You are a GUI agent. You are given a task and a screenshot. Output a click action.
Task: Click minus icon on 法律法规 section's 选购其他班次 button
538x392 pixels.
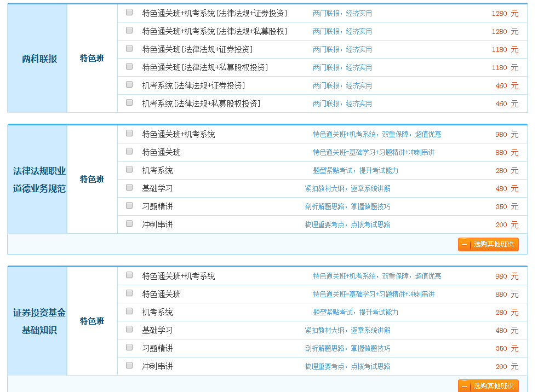(465, 244)
